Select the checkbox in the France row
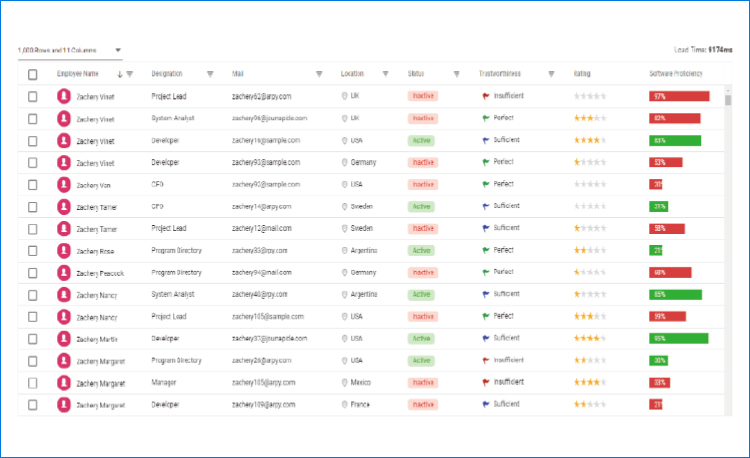 pos(33,405)
